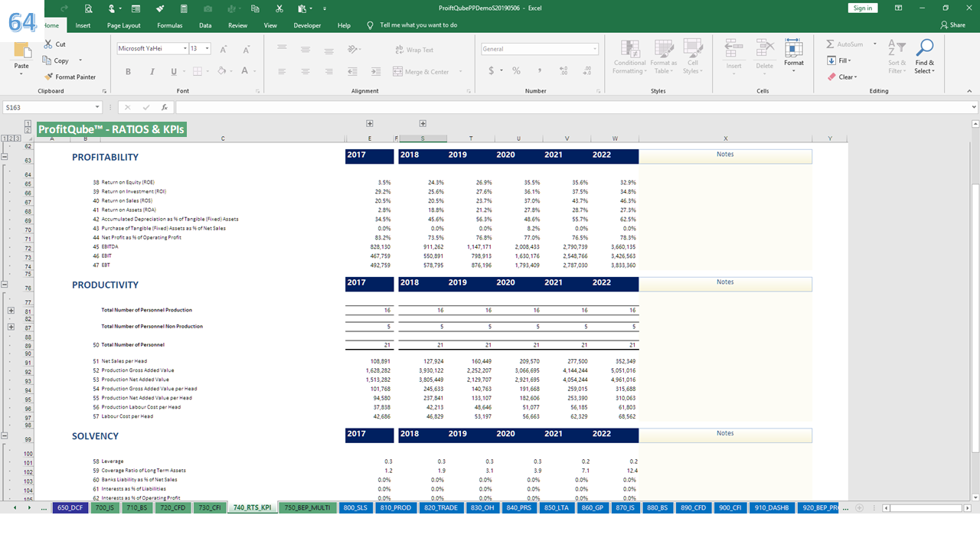Select the EBITDA 2022 value 3,660,135

pyautogui.click(x=622, y=246)
